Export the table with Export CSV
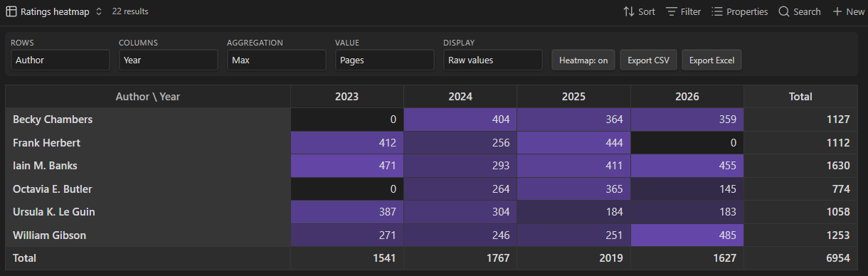This screenshot has height=276, width=868. pyautogui.click(x=648, y=60)
